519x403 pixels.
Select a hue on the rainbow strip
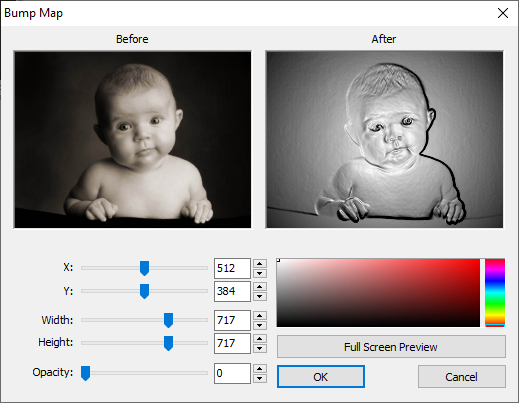click(495, 293)
